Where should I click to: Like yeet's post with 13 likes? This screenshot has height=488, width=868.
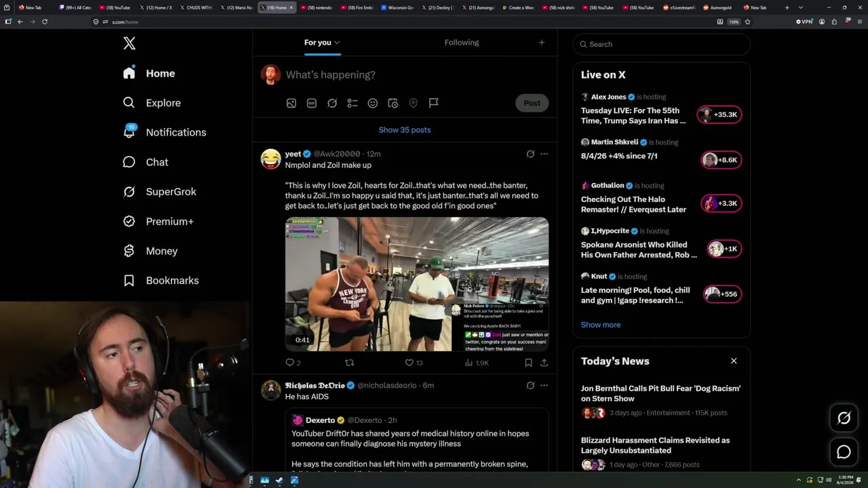[414, 363]
